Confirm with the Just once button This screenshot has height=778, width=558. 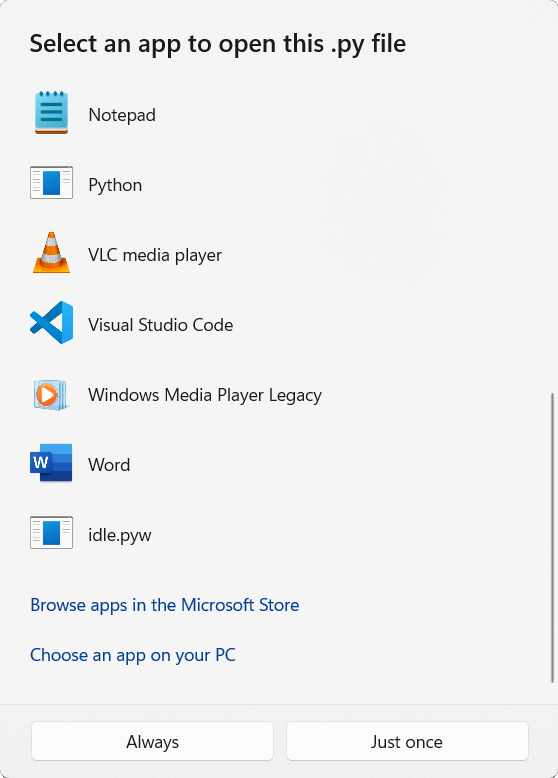click(x=407, y=741)
